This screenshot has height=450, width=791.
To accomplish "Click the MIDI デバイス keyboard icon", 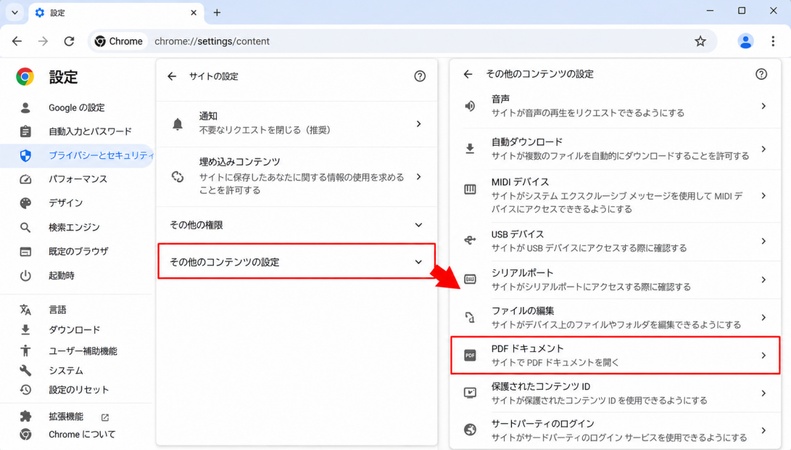I will click(470, 190).
